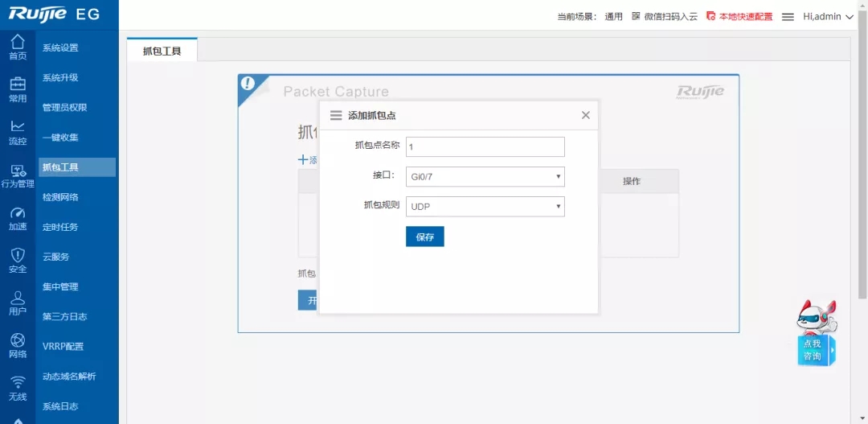Click the Save (保存) button
The width and height of the screenshot is (868, 424).
tap(424, 237)
